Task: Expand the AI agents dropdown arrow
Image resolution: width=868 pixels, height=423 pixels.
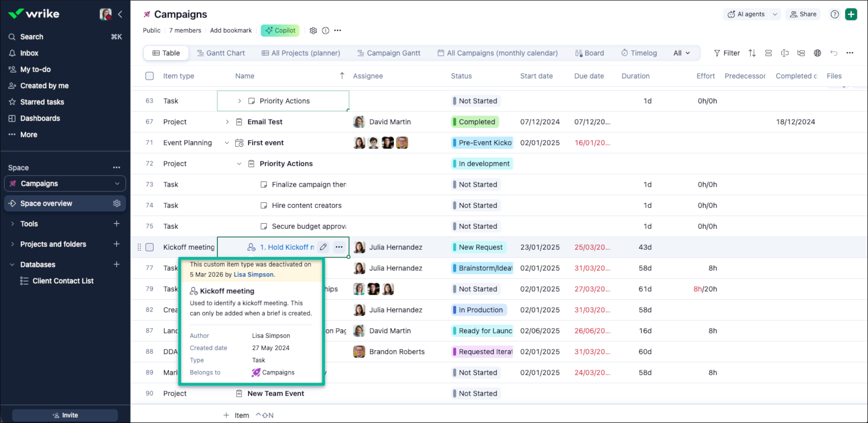Action: [x=775, y=14]
